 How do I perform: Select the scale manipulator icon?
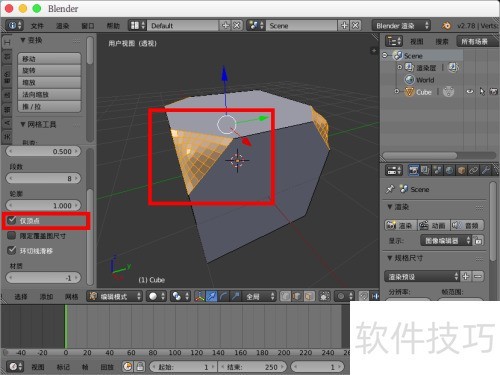pyautogui.click(x=236, y=296)
